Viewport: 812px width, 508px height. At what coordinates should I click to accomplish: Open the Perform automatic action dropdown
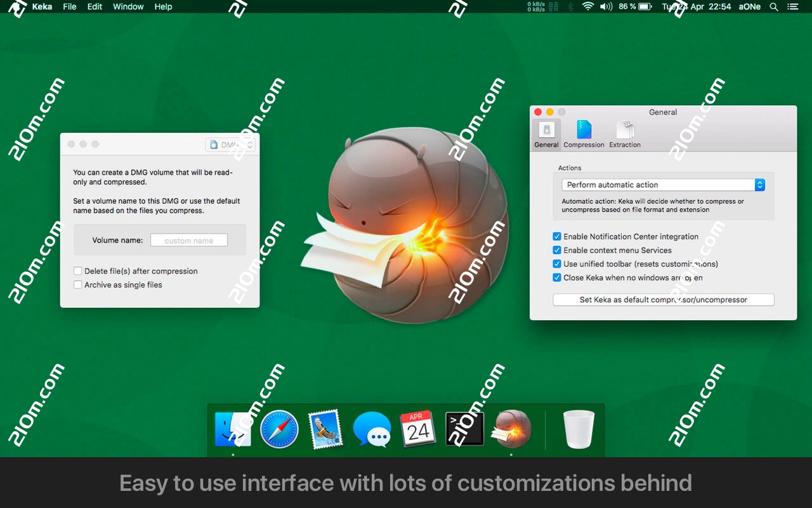pyautogui.click(x=663, y=185)
